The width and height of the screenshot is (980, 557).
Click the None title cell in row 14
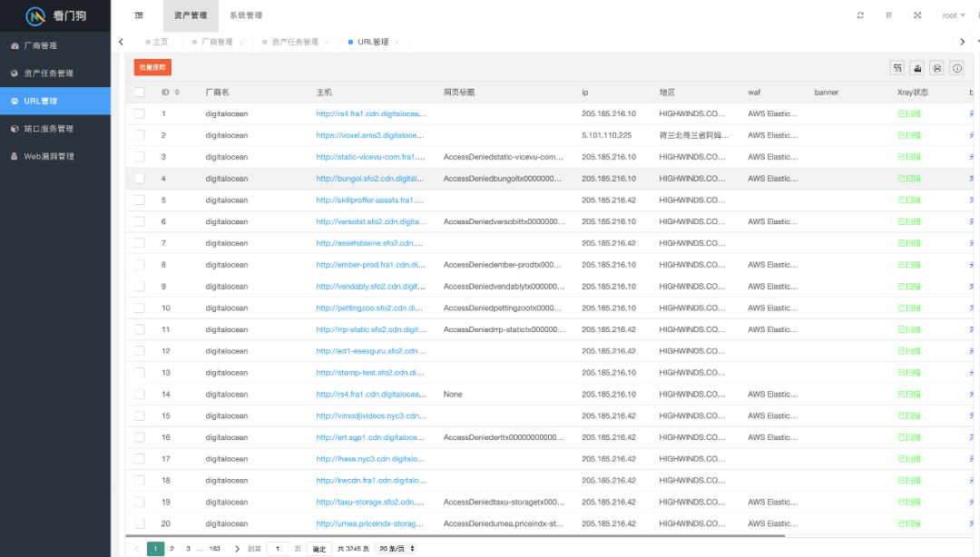coord(453,395)
